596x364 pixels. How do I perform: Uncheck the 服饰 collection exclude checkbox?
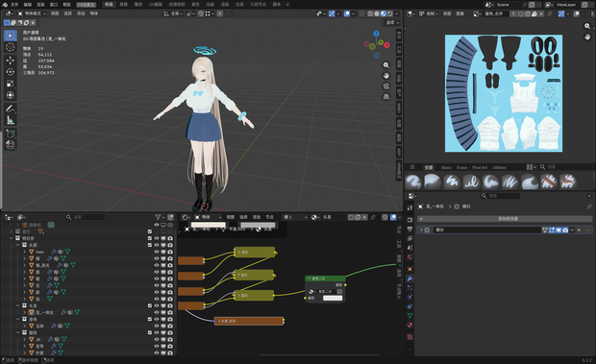(x=149, y=332)
